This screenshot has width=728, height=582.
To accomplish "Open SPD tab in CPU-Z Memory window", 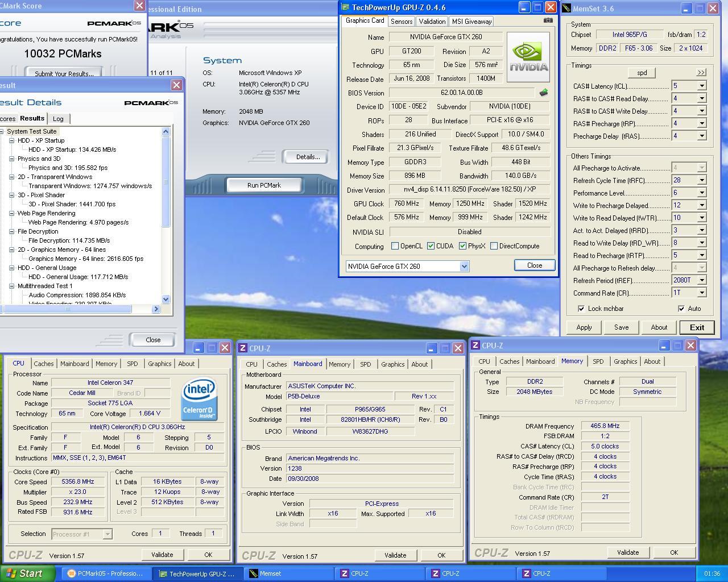I will pyautogui.click(x=598, y=361).
